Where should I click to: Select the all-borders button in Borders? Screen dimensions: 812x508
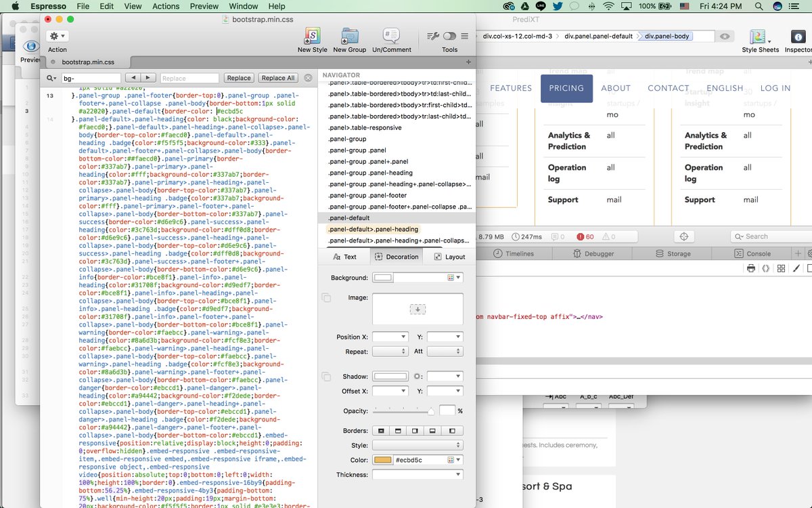[x=381, y=431]
